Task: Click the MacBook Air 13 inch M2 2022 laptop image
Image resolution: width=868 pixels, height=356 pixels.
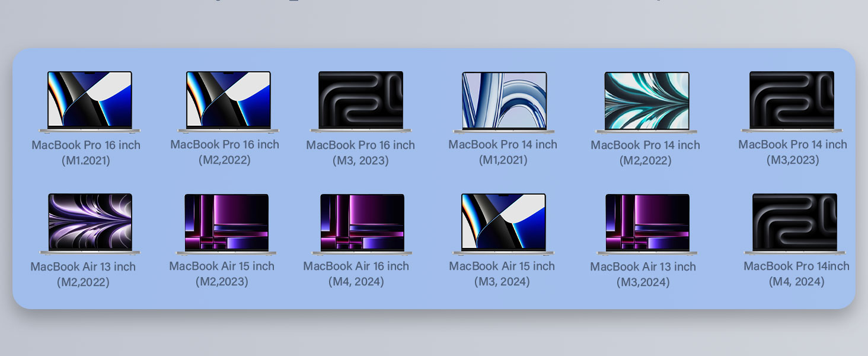Action: 90,223
